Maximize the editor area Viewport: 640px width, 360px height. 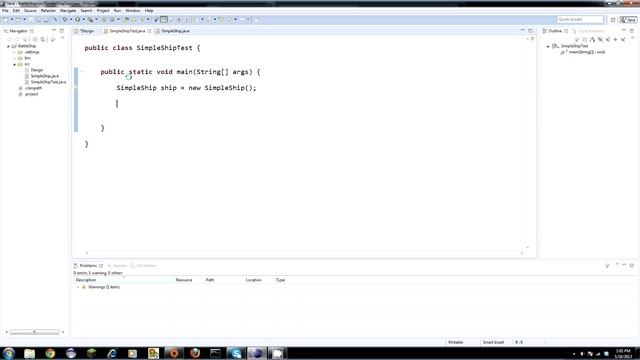coord(530,31)
